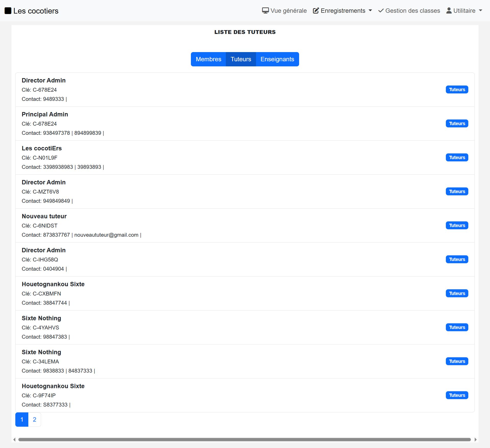Click the Tuteurs badge for Nouveau tuteur

[457, 225]
